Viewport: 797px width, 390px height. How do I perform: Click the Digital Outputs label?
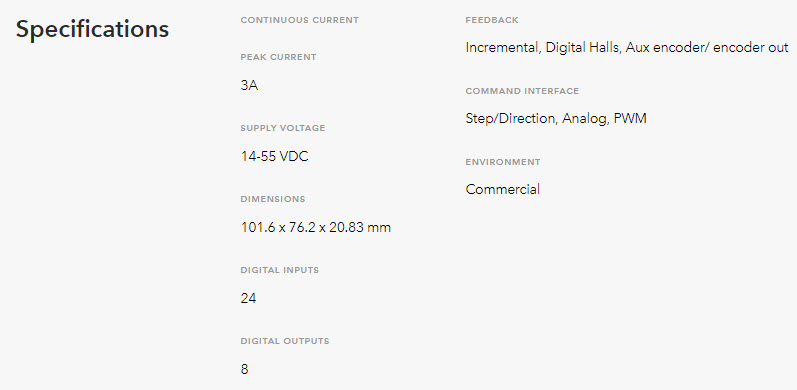click(285, 341)
